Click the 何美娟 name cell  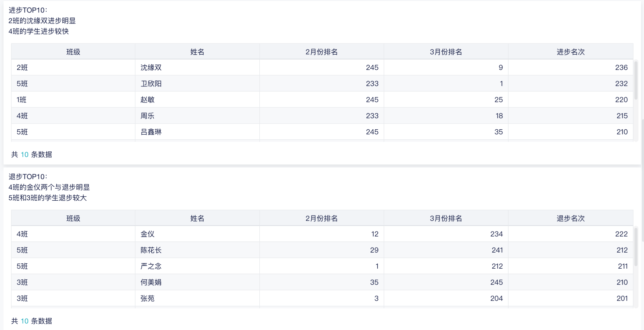pyautogui.click(x=151, y=282)
